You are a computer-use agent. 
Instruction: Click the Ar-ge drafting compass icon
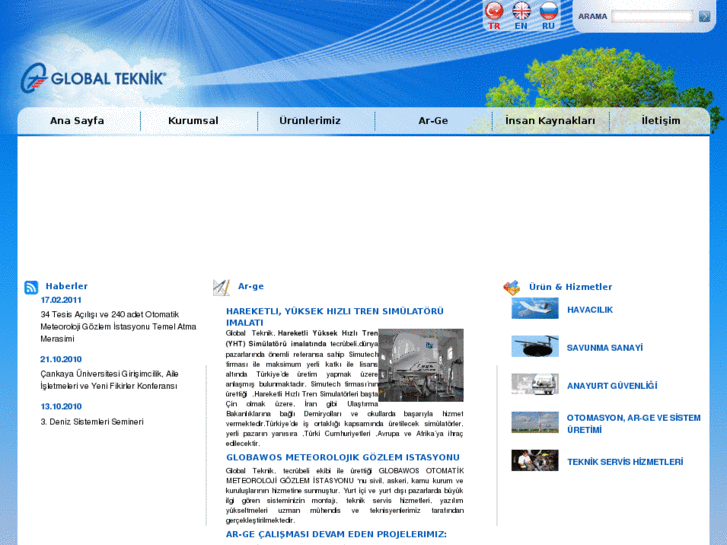(221, 288)
